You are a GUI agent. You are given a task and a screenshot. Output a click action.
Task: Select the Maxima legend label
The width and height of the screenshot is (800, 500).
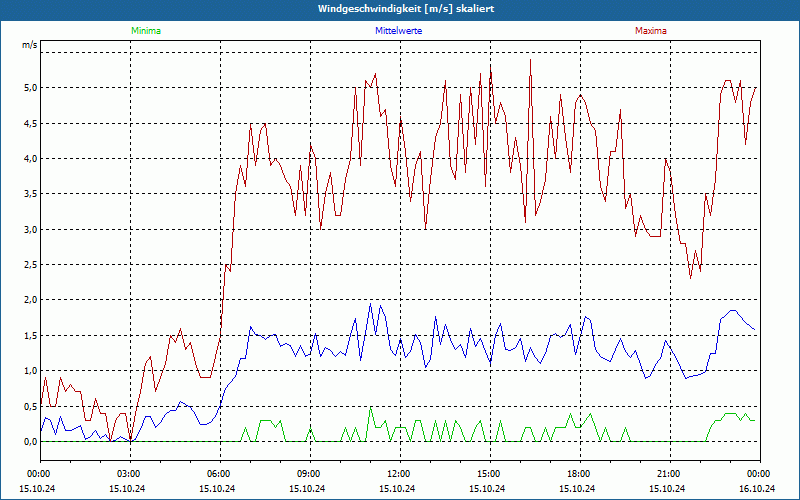coord(650,31)
